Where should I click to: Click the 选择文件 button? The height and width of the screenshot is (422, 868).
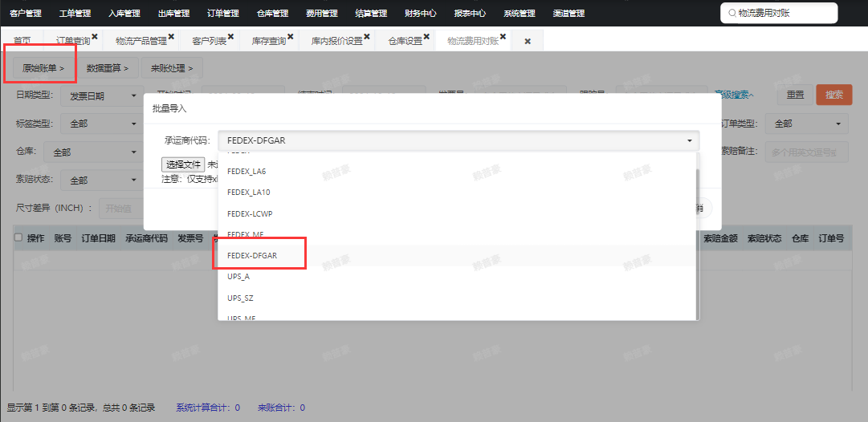(183, 164)
